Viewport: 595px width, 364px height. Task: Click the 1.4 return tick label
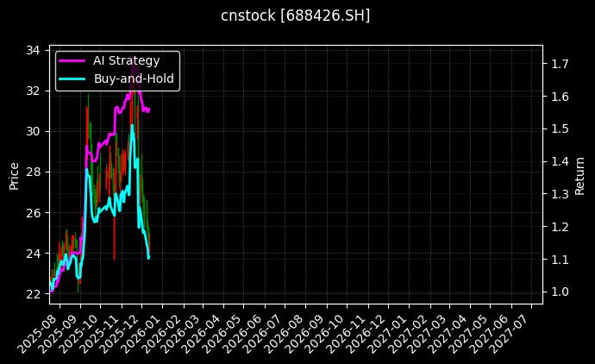(559, 161)
